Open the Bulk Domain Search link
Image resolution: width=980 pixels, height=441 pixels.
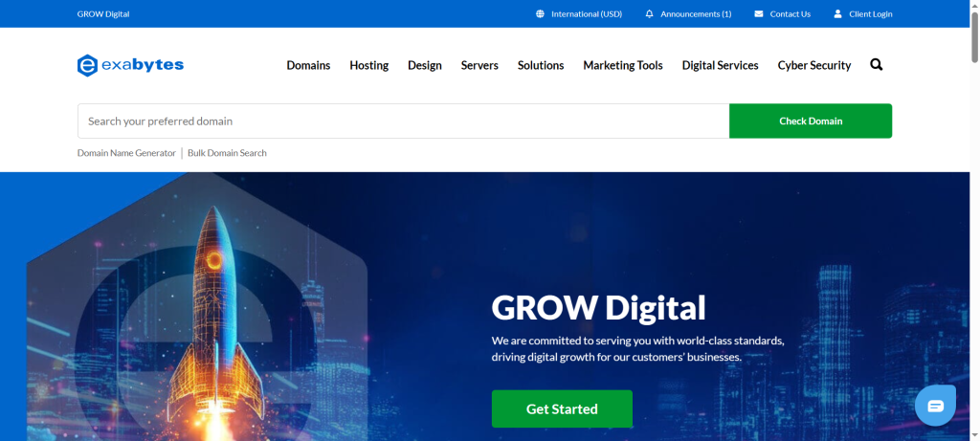tap(227, 153)
